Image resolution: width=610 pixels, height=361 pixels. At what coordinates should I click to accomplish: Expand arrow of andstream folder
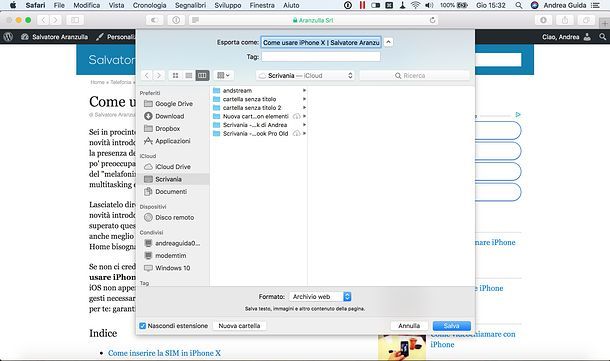click(x=304, y=90)
